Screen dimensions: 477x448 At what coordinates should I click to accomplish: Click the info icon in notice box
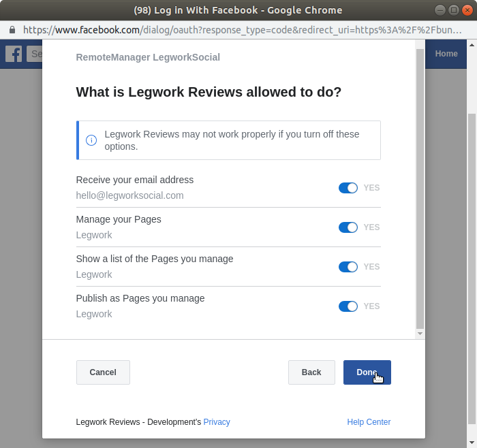(91, 140)
